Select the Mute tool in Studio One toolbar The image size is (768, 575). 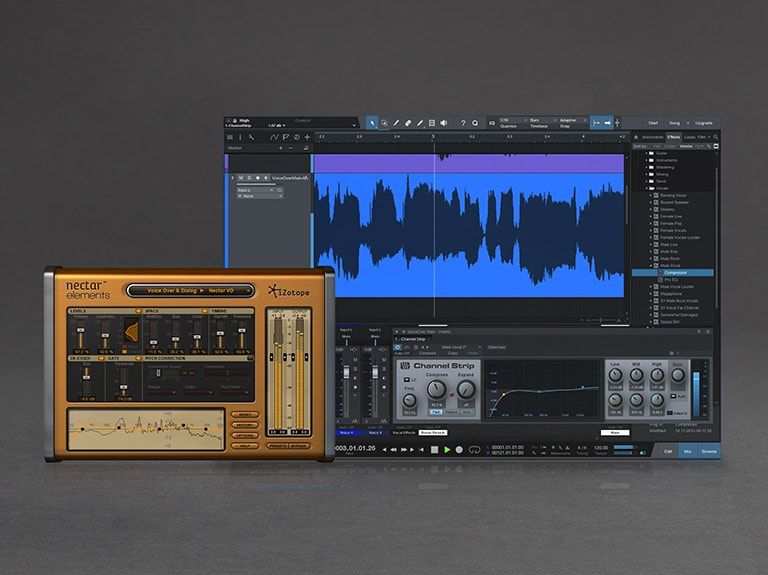432,123
